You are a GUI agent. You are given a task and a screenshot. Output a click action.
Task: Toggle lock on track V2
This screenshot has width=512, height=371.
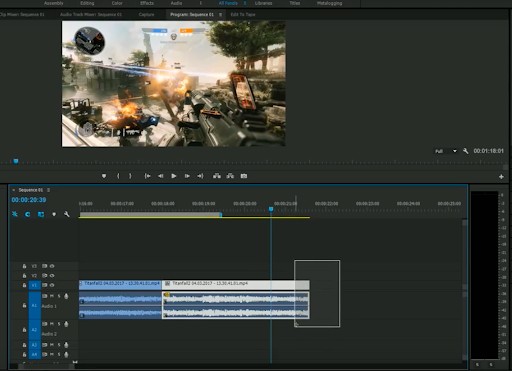click(24, 276)
